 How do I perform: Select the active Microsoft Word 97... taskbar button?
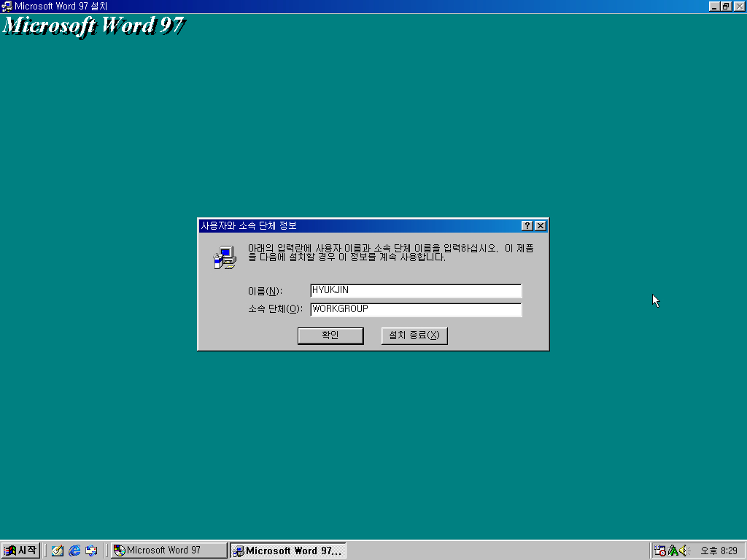[288, 551]
